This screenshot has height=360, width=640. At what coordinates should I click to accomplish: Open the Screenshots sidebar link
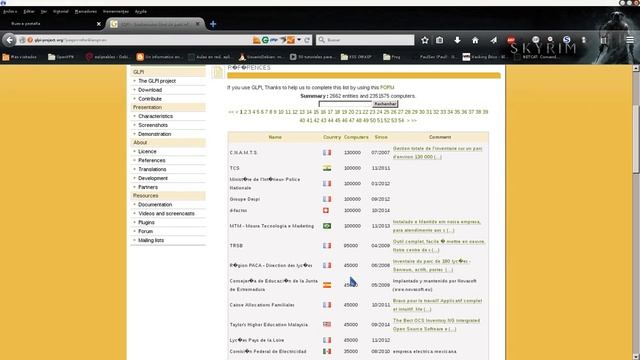tap(153, 125)
